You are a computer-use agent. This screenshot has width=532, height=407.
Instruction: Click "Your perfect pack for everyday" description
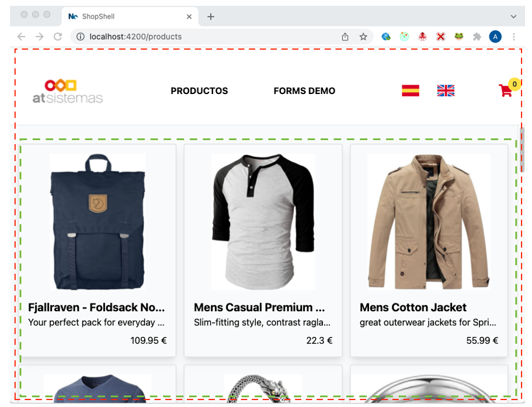[x=96, y=322]
